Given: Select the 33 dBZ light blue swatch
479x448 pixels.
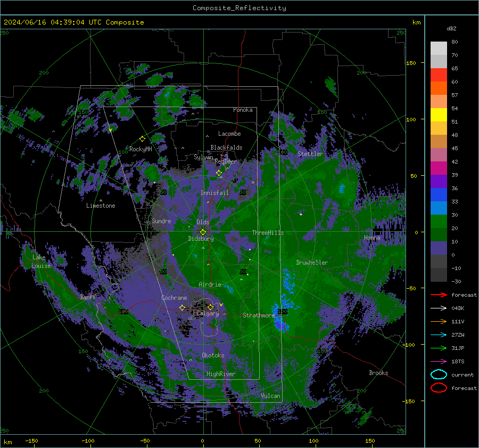Looking at the screenshot, I should [439, 208].
